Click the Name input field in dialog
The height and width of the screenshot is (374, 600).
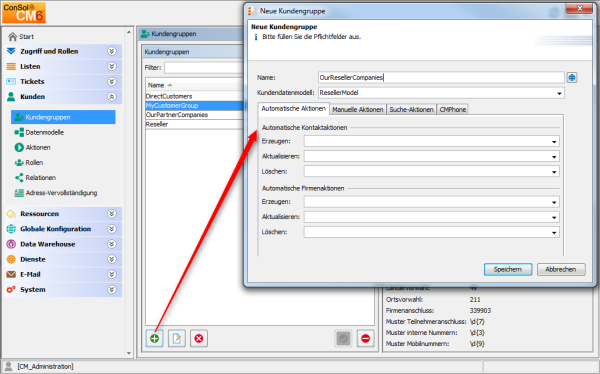click(x=441, y=78)
